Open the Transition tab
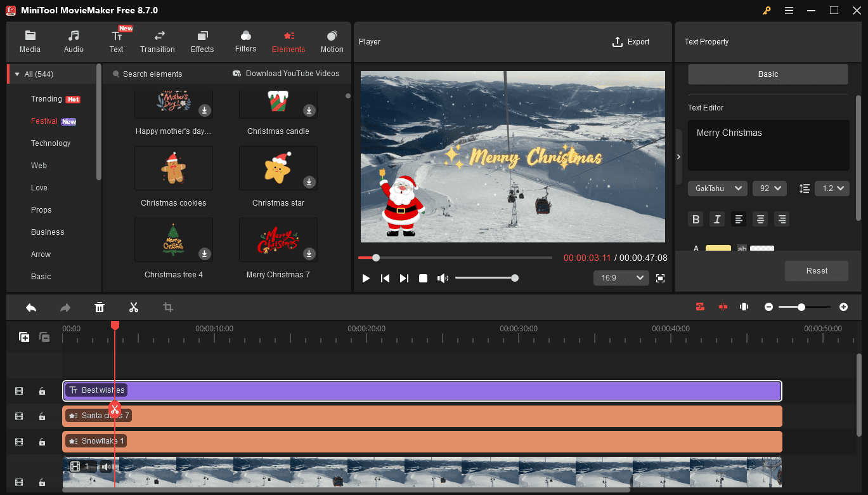868x495 pixels. pyautogui.click(x=157, y=42)
